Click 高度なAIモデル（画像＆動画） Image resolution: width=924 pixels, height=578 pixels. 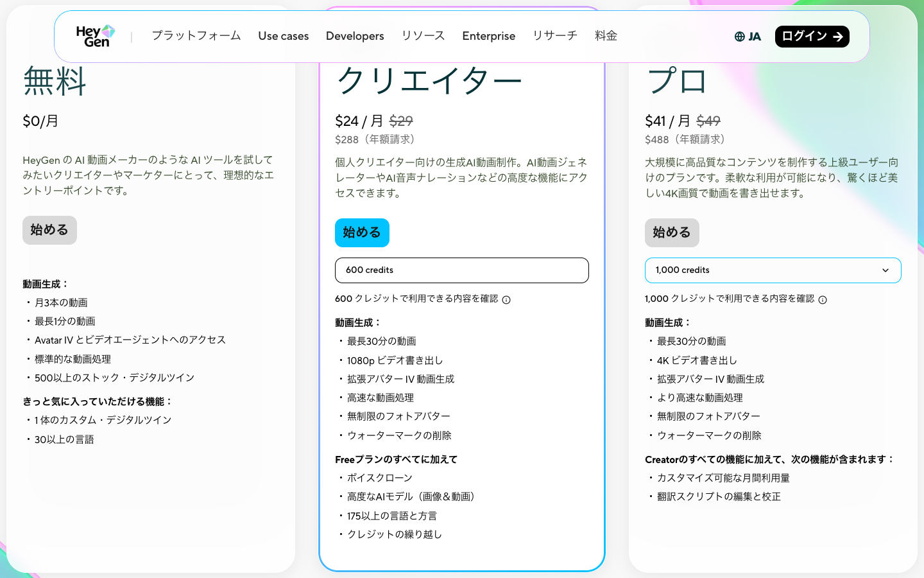(413, 496)
